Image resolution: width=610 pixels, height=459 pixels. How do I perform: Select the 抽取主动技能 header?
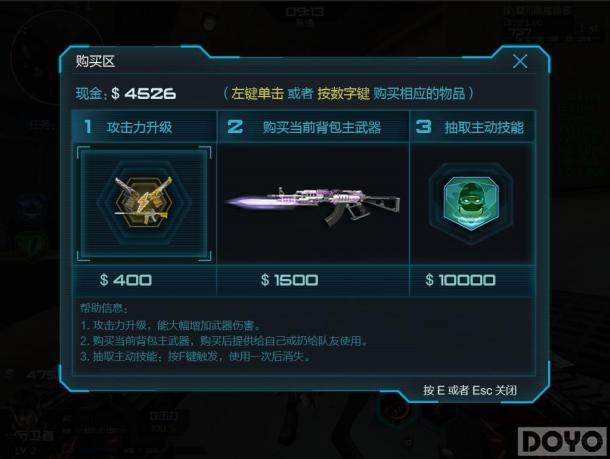coord(484,127)
